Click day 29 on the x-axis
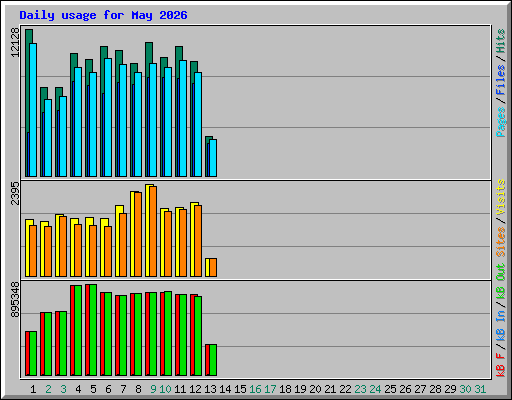Image resolution: width=512 pixels, height=400 pixels. 450,389
